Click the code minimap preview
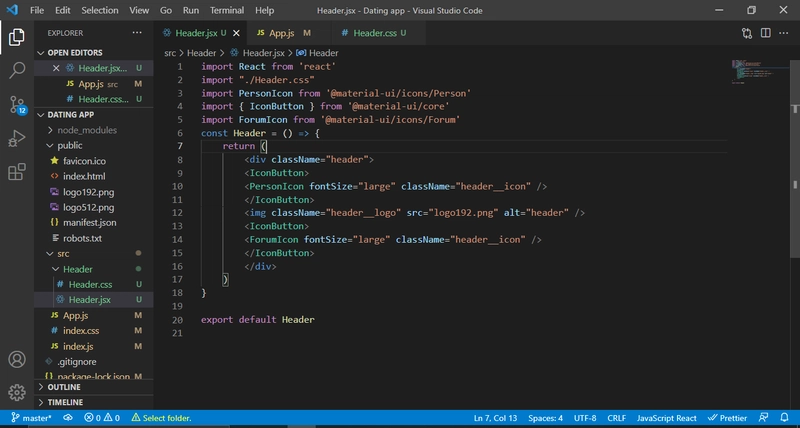This screenshot has width=800, height=428. (x=760, y=71)
